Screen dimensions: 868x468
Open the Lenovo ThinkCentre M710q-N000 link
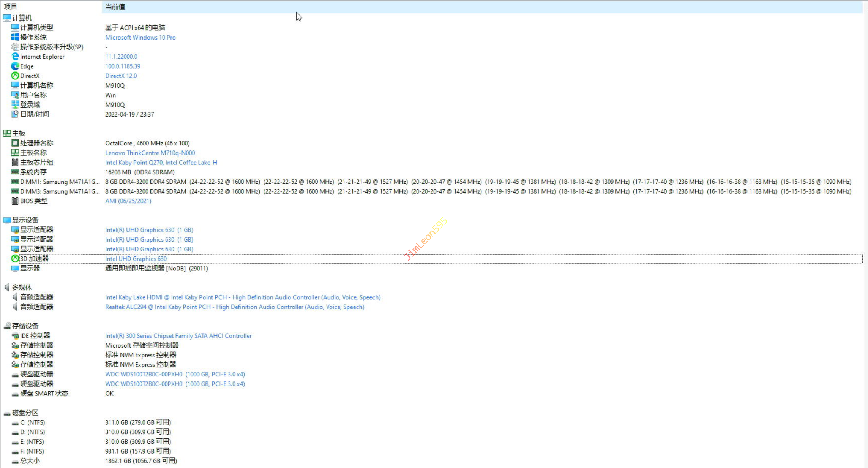click(150, 153)
